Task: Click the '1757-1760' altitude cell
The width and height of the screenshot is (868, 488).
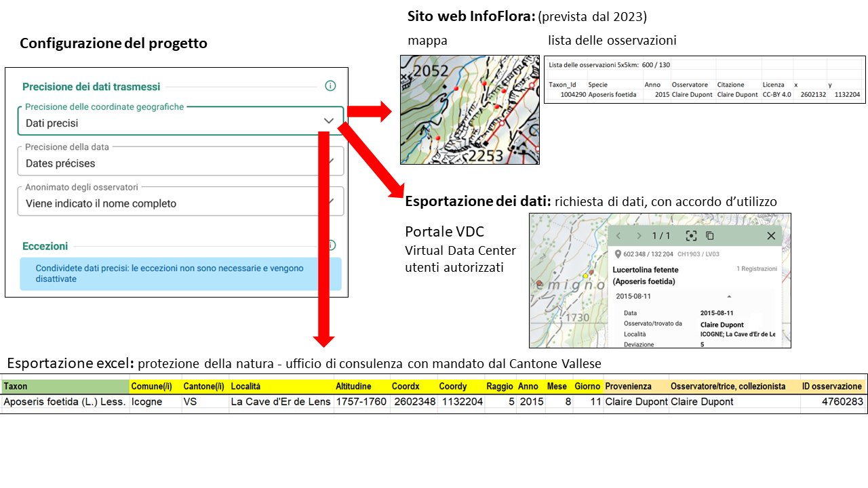Action: (x=361, y=401)
